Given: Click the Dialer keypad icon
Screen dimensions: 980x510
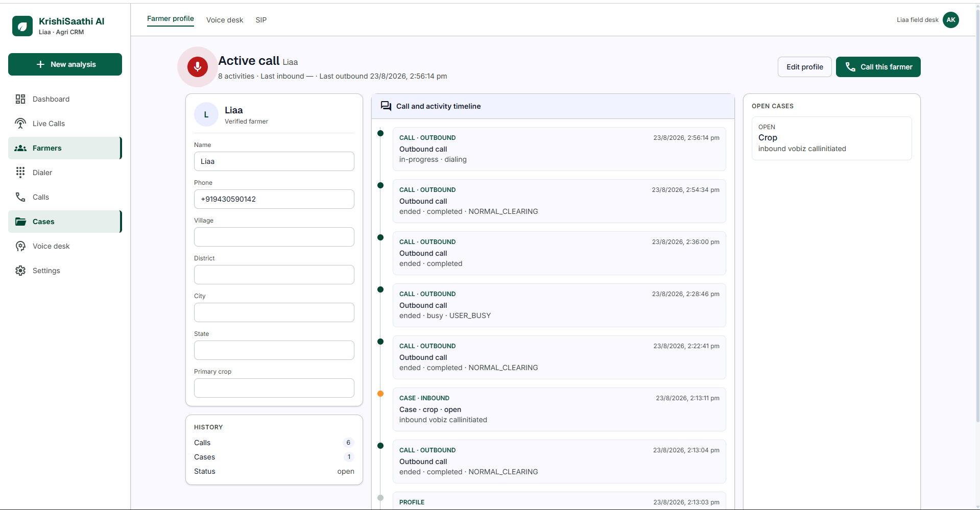Looking at the screenshot, I should click(20, 173).
